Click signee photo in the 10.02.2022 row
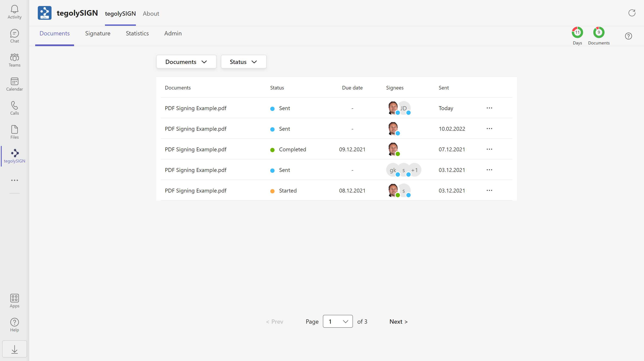644x361 pixels. coord(393,129)
